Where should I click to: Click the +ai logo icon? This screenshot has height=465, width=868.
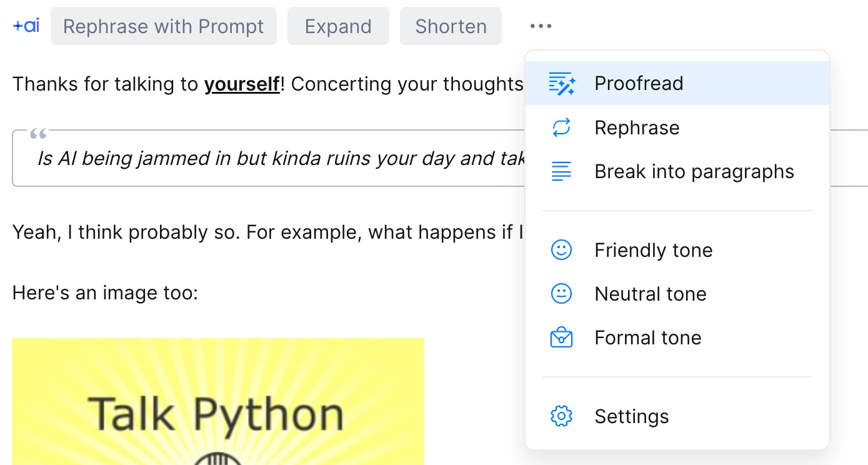coord(26,26)
